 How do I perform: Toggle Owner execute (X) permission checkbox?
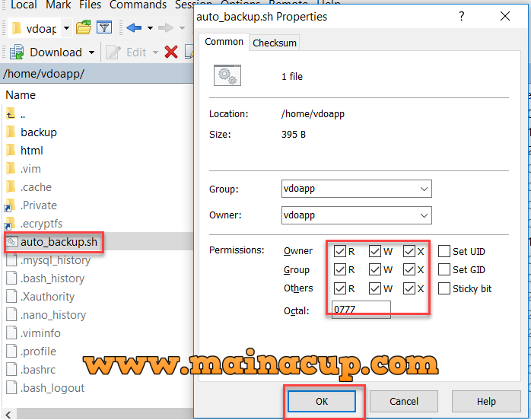pos(409,251)
